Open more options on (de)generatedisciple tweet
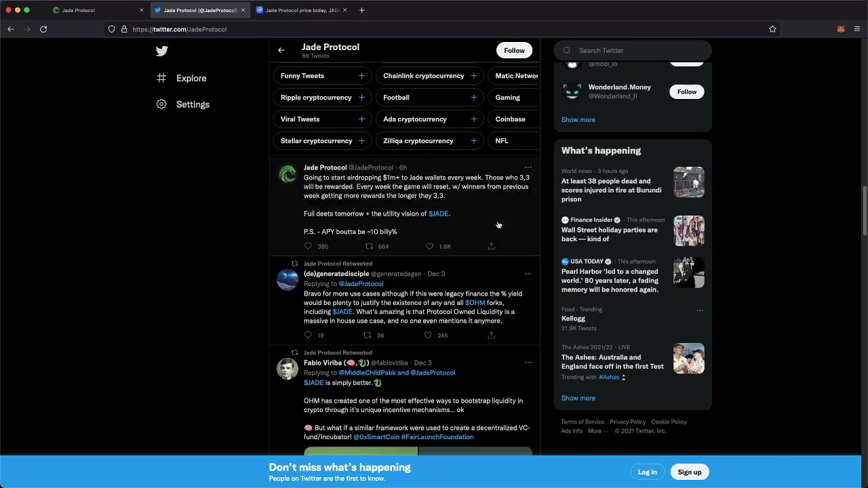868x488 pixels. tap(528, 274)
